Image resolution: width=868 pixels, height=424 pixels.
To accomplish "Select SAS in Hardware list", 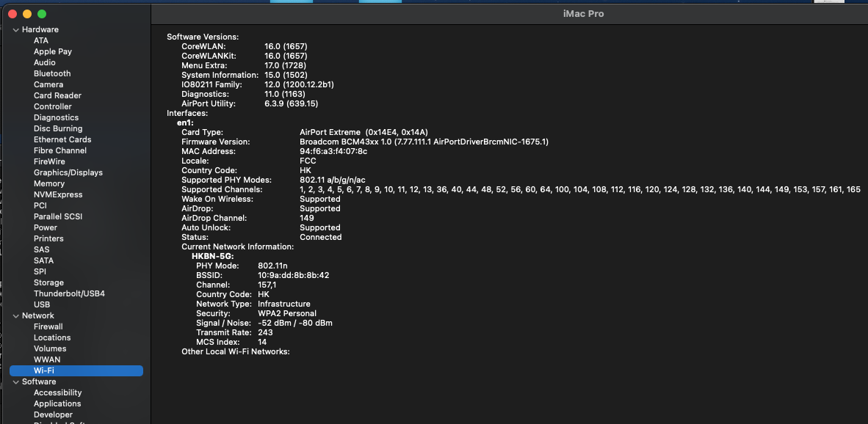I will tap(42, 250).
